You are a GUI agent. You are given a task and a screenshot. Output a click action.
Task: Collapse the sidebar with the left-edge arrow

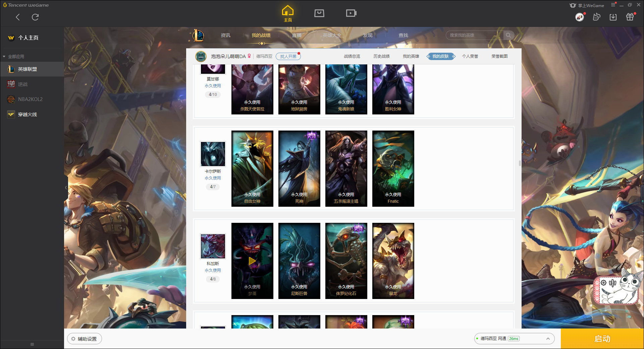tap(66, 188)
